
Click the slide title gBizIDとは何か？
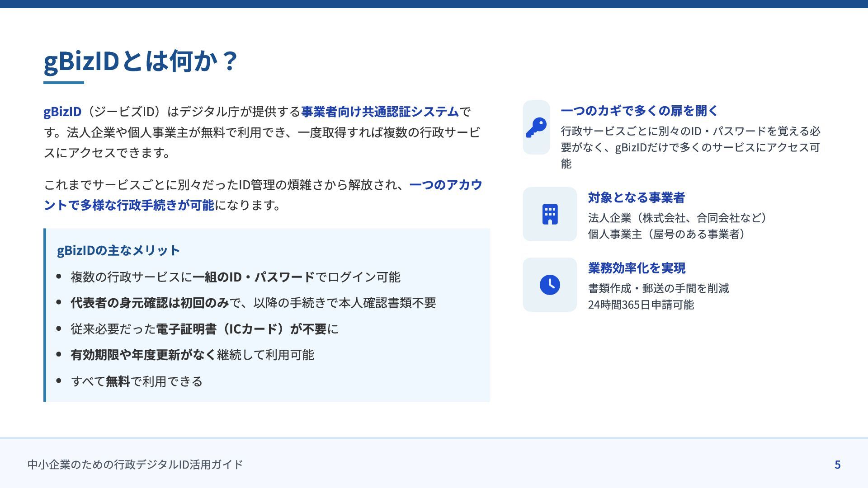(141, 61)
